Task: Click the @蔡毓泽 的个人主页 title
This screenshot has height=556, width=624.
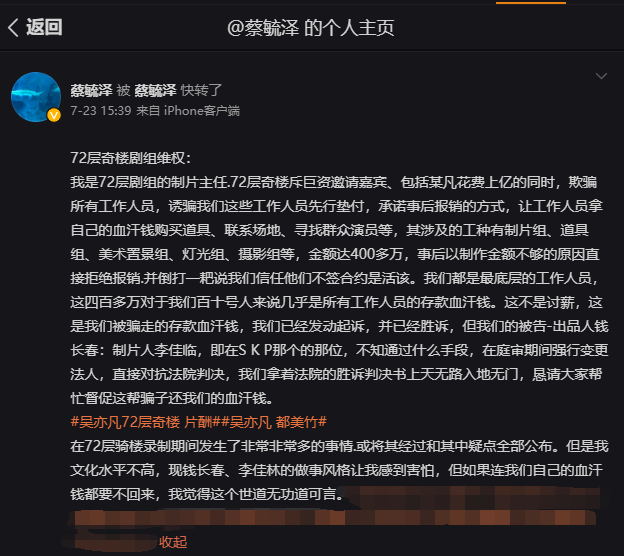Action: click(x=310, y=27)
